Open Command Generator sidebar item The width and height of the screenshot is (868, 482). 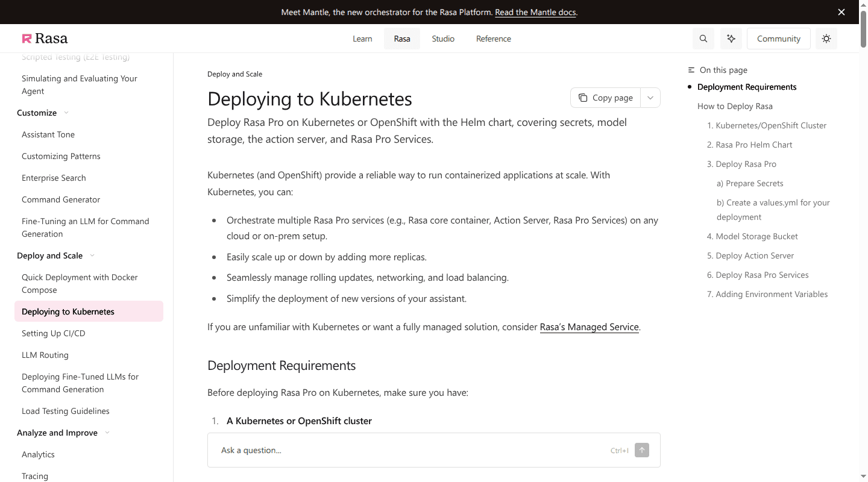tap(89, 199)
